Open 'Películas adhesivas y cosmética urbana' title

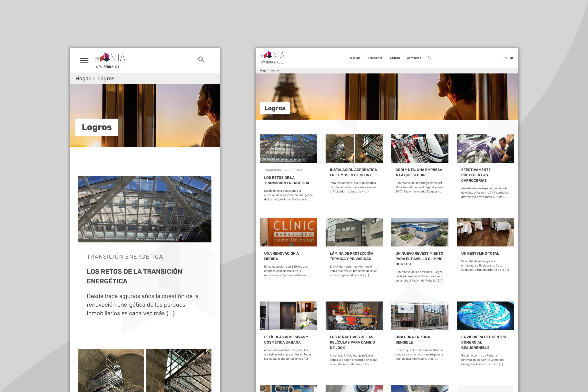[286, 340]
